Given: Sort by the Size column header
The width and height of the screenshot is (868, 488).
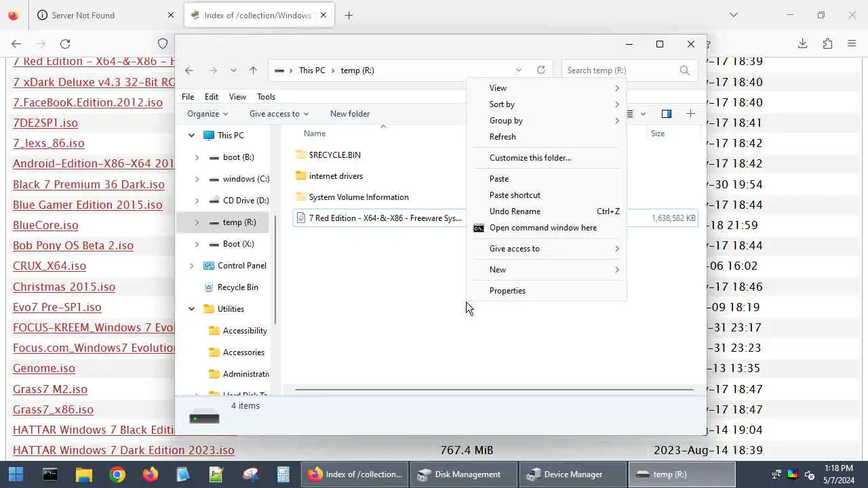Looking at the screenshot, I should tap(658, 134).
